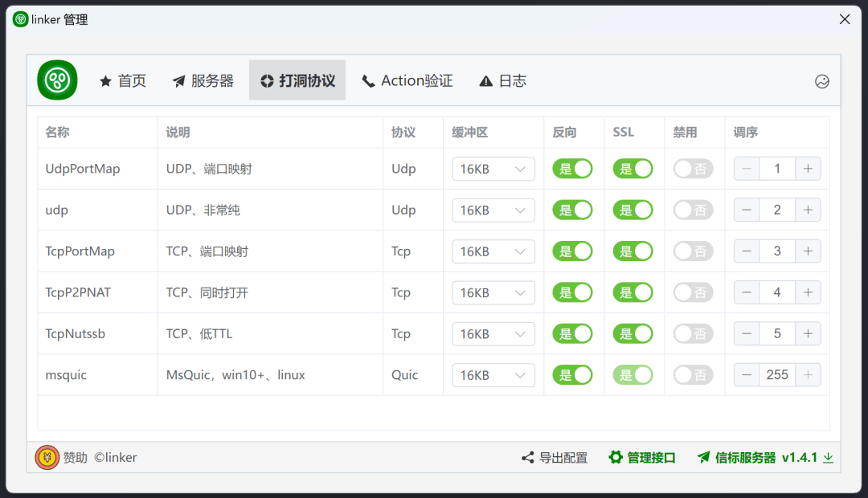The width and height of the screenshot is (868, 498).
Task: Click 导出配置 export button
Action: 554,458
